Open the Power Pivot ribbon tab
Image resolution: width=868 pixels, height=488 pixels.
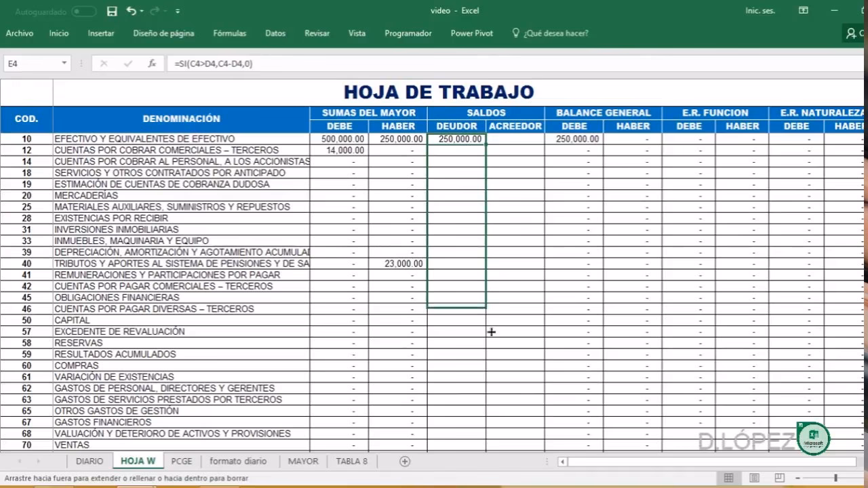(471, 33)
